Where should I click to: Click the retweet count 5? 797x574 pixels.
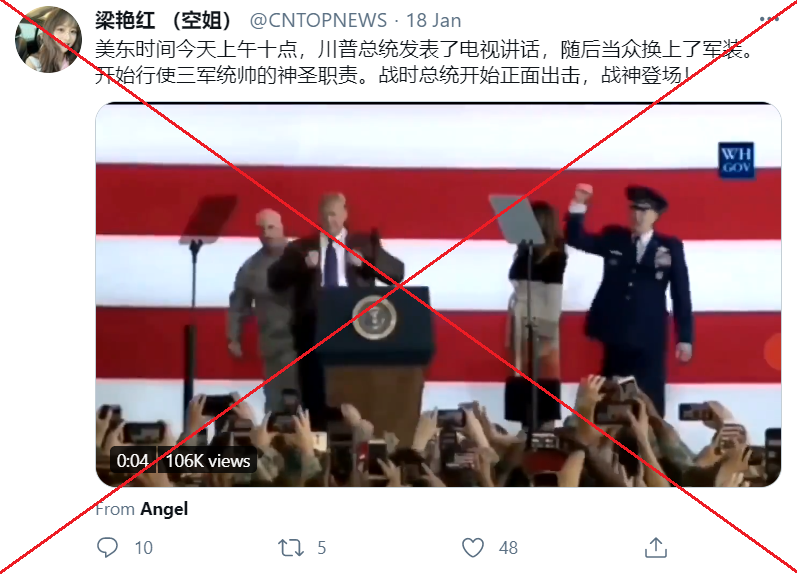coord(321,548)
